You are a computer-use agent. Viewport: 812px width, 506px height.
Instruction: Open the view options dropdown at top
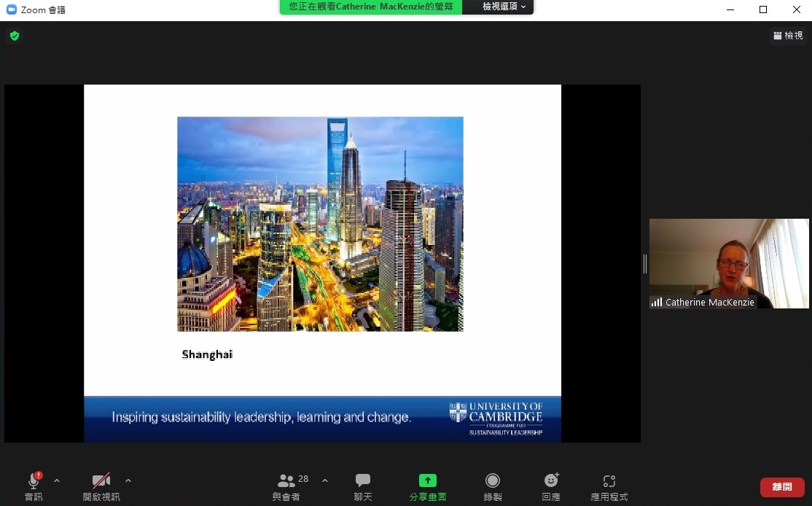[x=504, y=7]
